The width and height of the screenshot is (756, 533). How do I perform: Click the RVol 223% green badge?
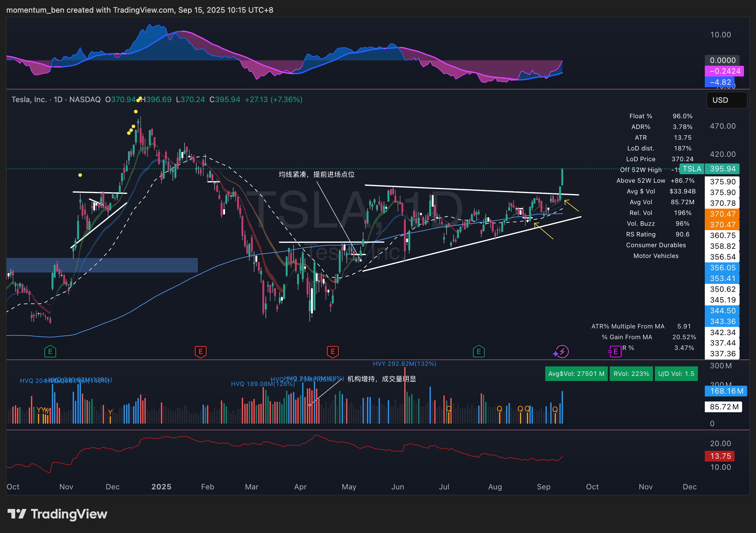coord(631,374)
